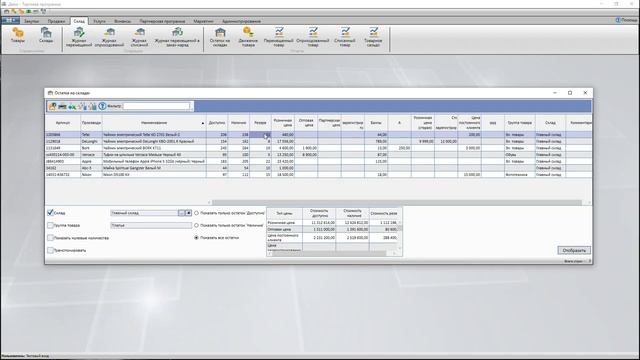This screenshot has height=360, width=640.
Task: Open the blue application menu button
Action: (x=10, y=20)
